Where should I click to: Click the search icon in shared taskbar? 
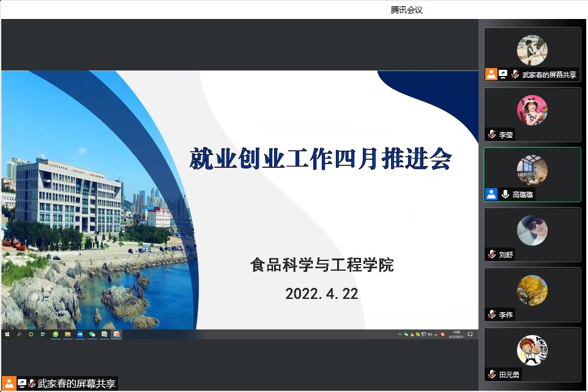(19, 334)
